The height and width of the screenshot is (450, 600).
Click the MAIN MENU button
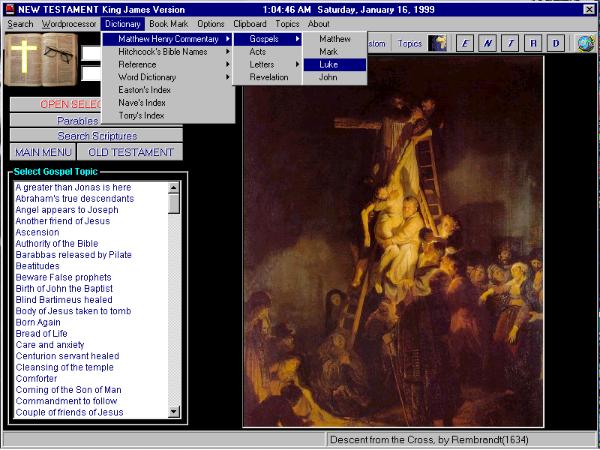click(x=43, y=152)
